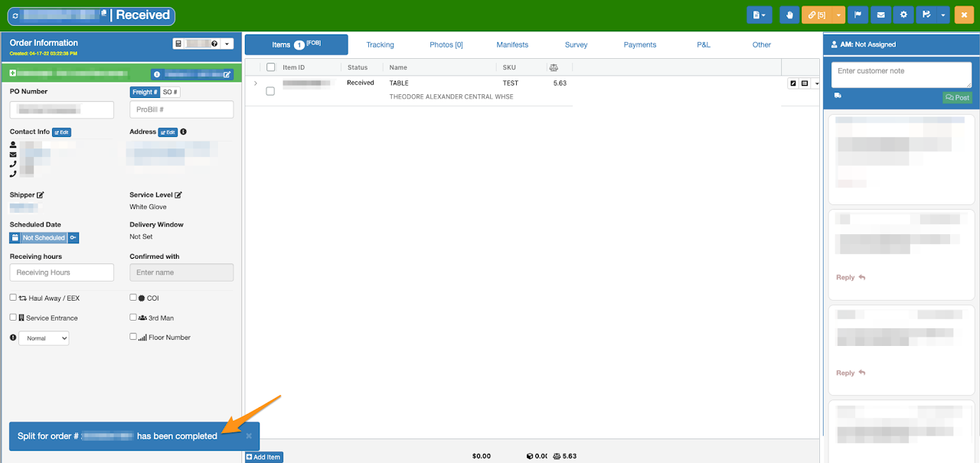The height and width of the screenshot is (463, 980).
Task: Switch to the Manifests tab
Action: tap(512, 45)
